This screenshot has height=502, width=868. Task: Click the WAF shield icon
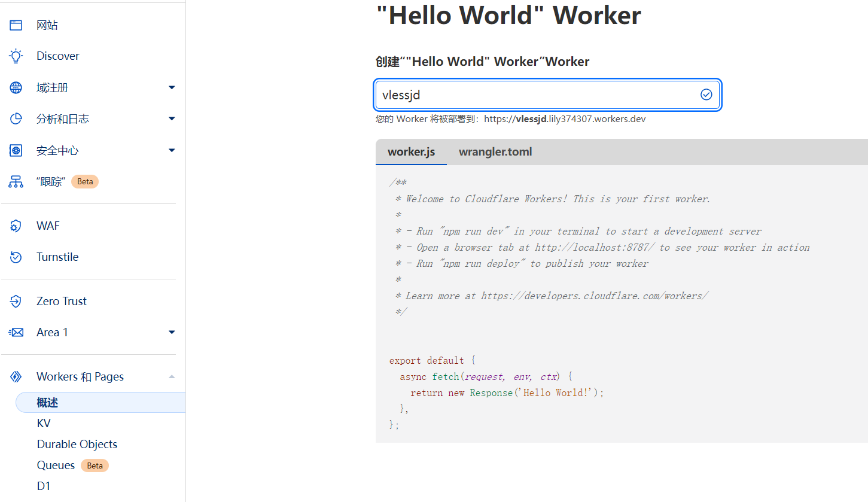click(x=16, y=226)
